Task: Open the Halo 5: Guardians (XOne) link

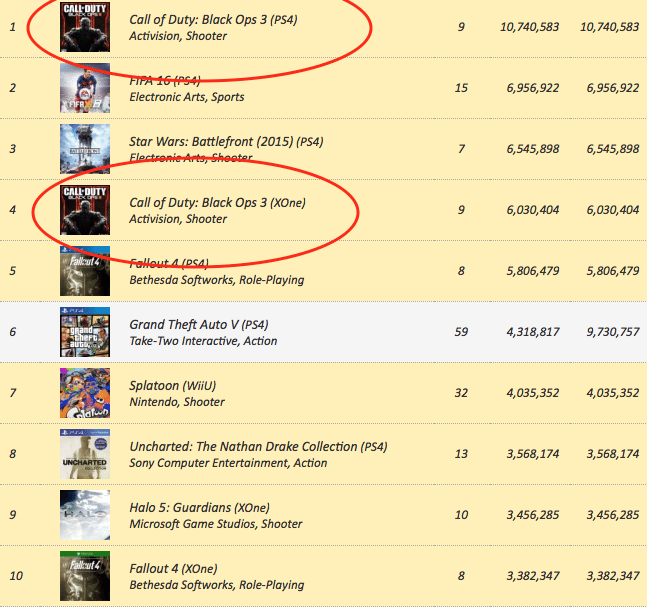Action: 200,508
